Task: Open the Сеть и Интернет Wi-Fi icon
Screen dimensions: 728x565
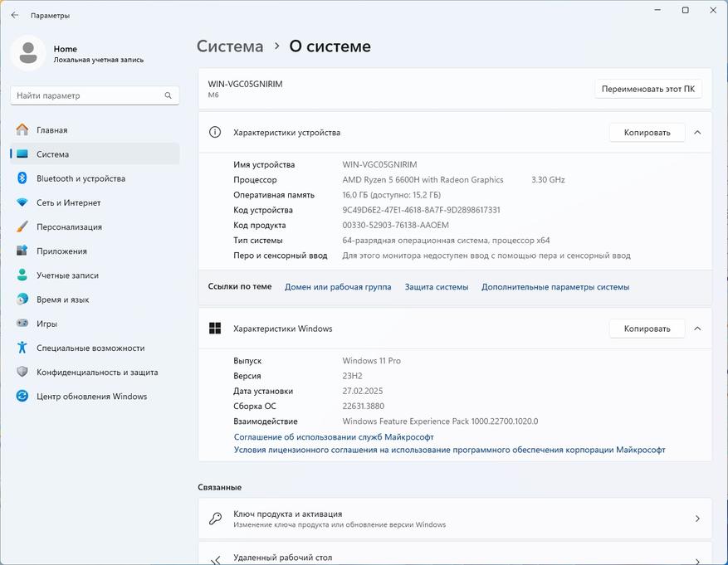Action: (22, 202)
